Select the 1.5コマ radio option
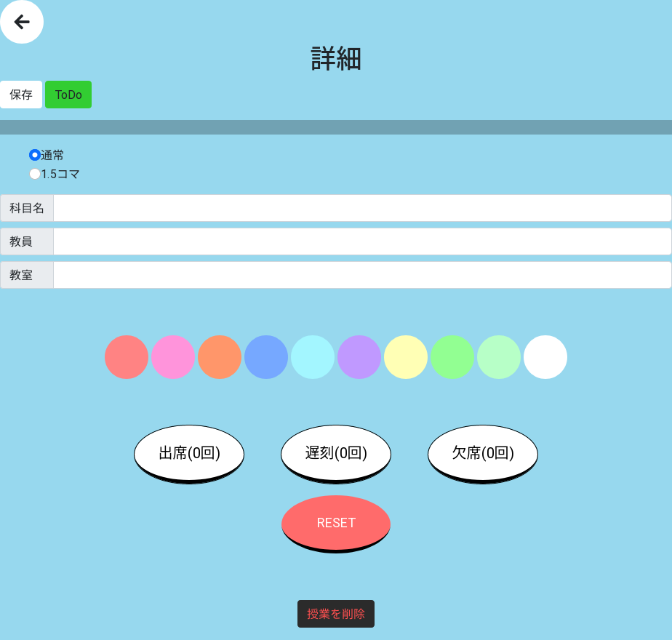The image size is (672, 640). pyautogui.click(x=35, y=174)
